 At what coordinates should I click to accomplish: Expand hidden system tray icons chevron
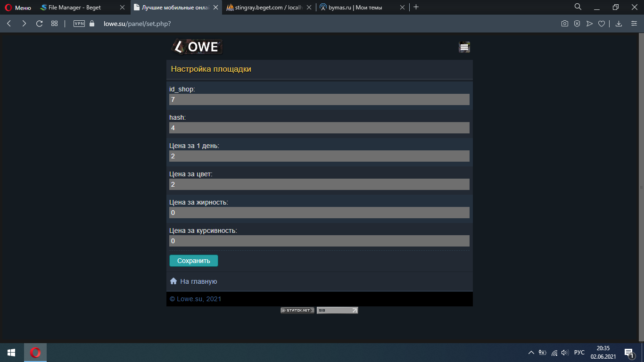(x=531, y=353)
